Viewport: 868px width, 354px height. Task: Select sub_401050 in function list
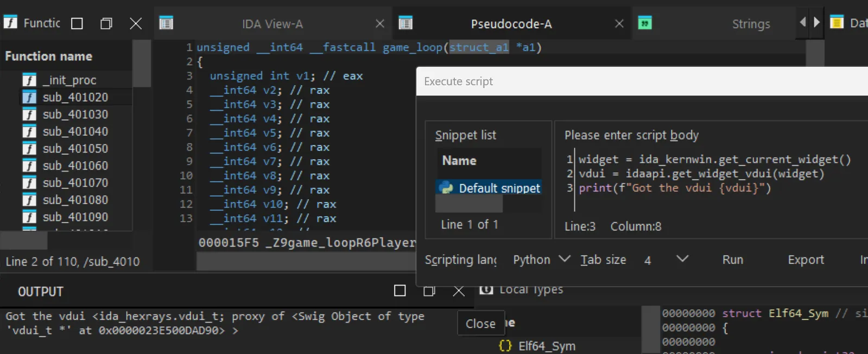[x=75, y=149]
